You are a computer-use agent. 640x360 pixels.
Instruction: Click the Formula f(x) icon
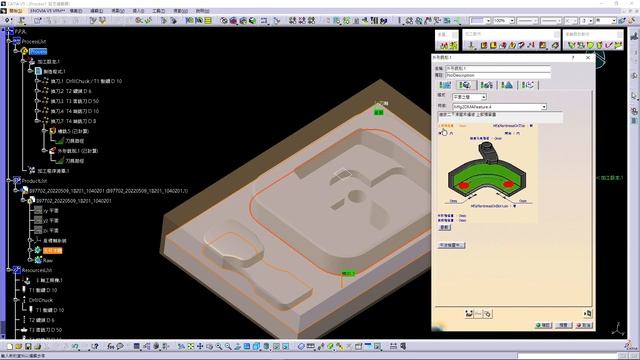click(x=111, y=347)
